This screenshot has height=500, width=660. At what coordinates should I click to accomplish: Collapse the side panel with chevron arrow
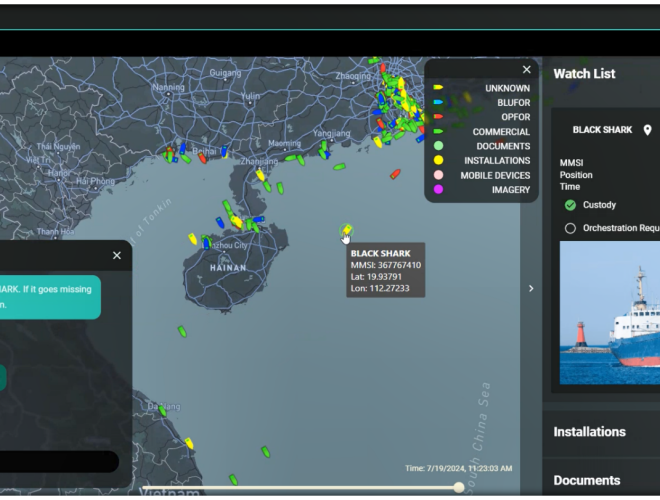pos(531,288)
